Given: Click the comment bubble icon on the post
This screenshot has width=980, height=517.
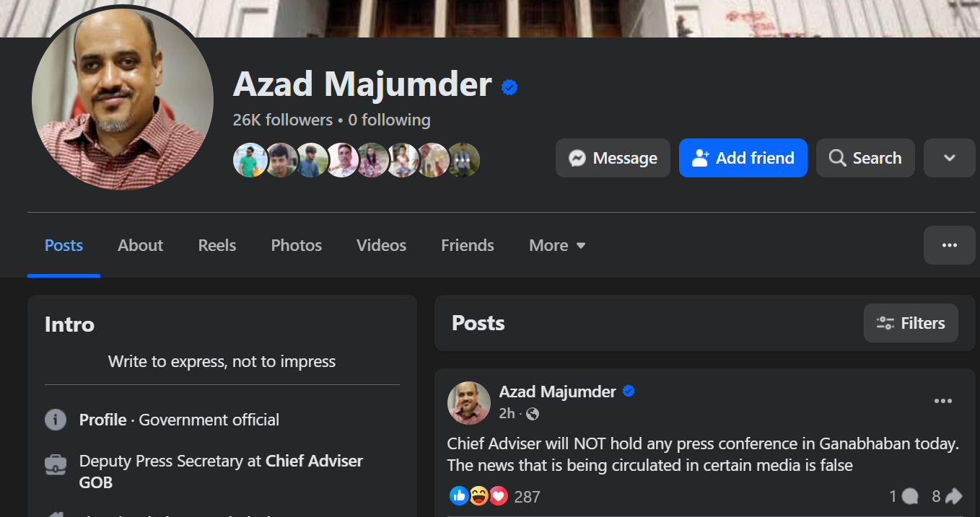Looking at the screenshot, I should (910, 496).
